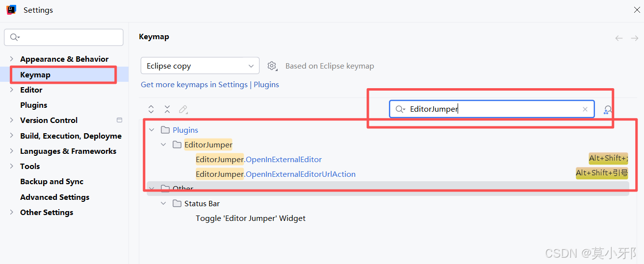Click the Other folder icon

pyautogui.click(x=165, y=189)
